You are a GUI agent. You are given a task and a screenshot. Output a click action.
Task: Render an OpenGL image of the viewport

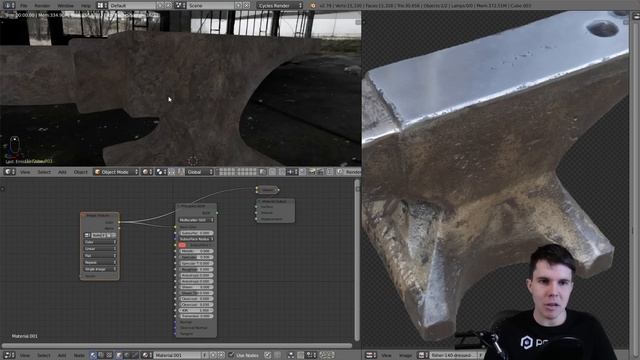(x=312, y=172)
